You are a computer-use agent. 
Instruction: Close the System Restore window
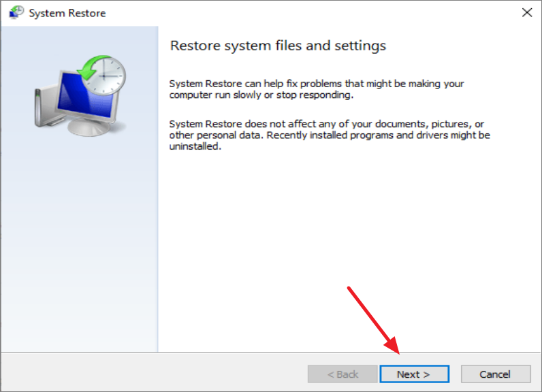(x=527, y=13)
